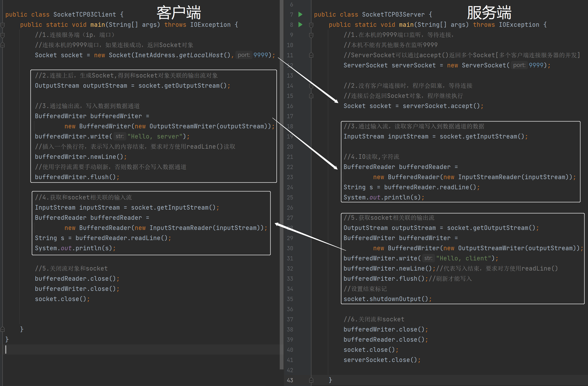
Task: Click comment //设置结束标记 on line 34
Action: [365, 289]
